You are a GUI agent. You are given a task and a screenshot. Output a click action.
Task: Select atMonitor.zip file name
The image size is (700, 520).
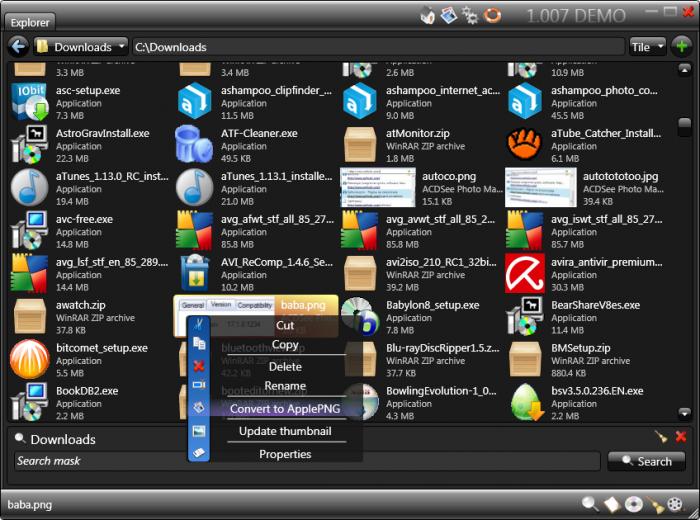point(418,133)
